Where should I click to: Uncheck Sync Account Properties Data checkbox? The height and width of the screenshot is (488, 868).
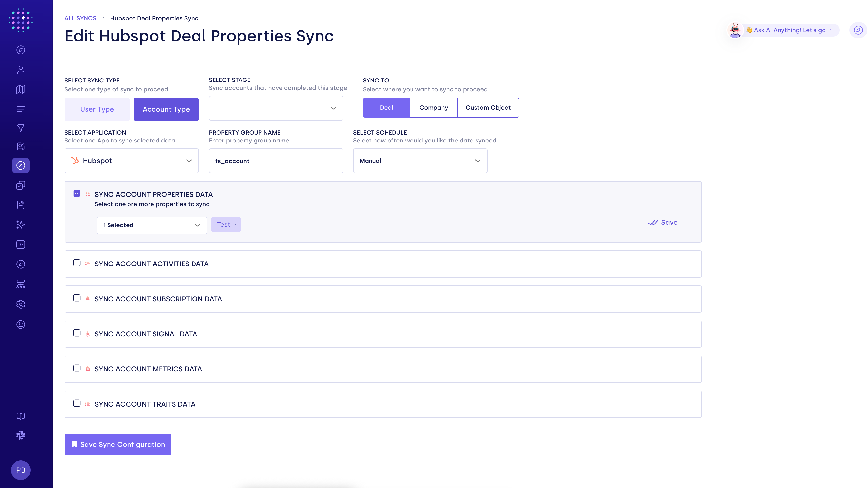77,193
